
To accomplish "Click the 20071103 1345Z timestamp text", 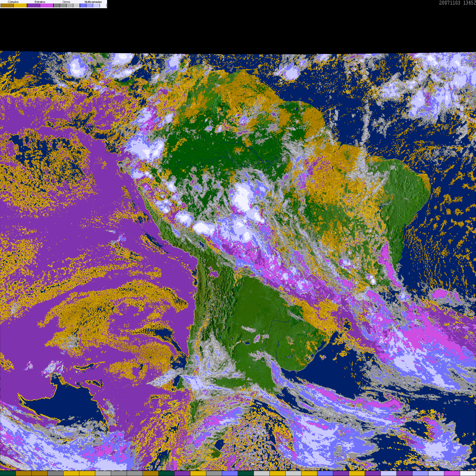I will click(457, 3).
